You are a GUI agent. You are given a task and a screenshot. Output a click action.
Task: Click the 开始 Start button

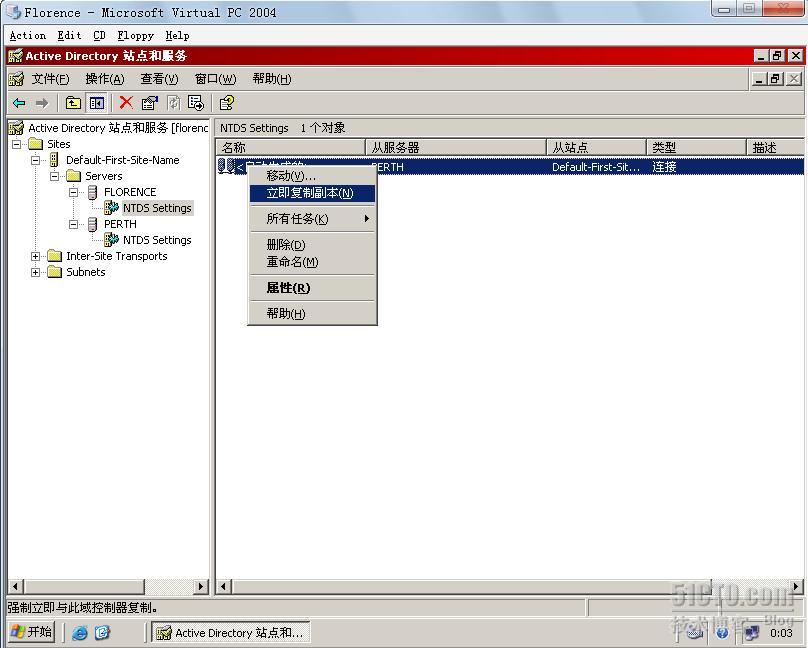(32, 632)
